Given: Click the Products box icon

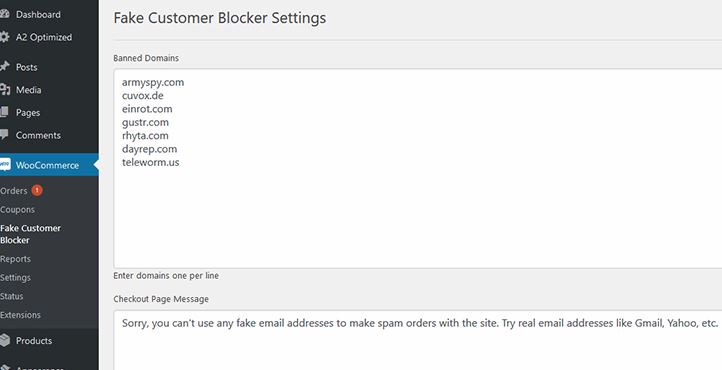Looking at the screenshot, I should click(x=4, y=341).
